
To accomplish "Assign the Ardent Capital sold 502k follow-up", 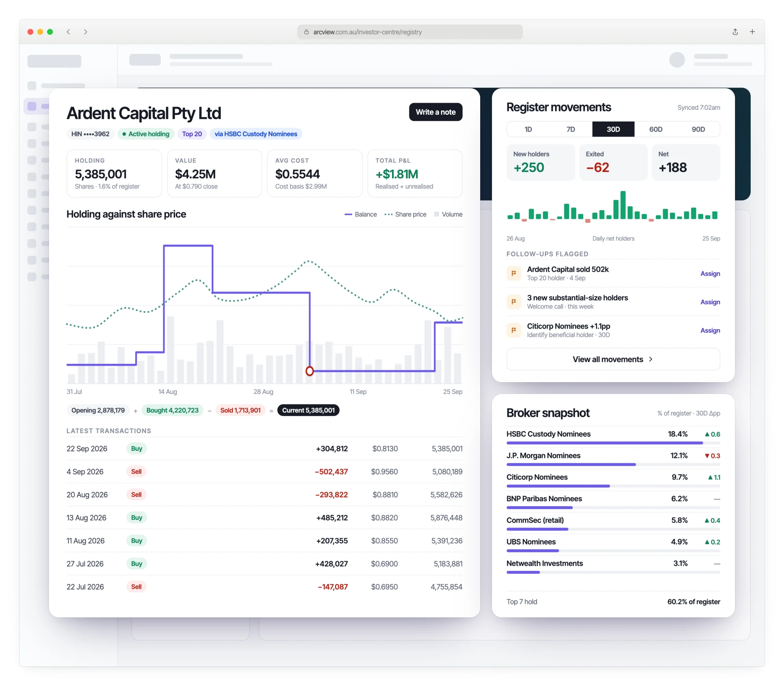I will point(710,274).
